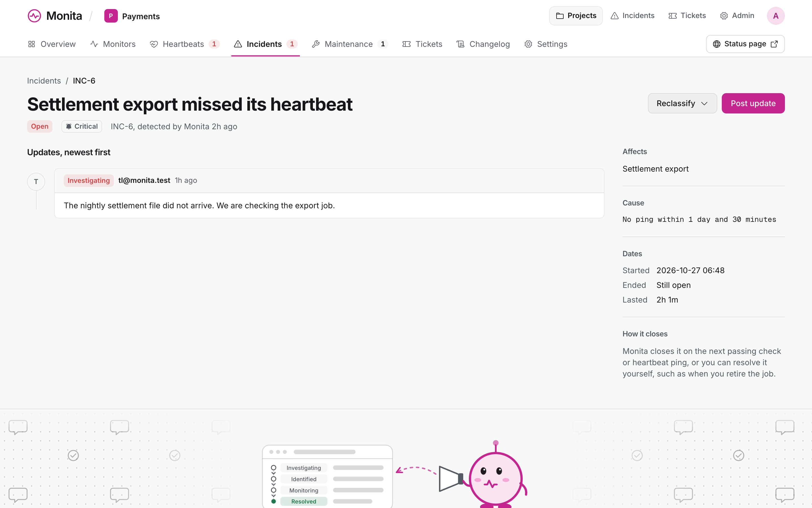Go back via Incidents breadcrumb link

(x=44, y=81)
